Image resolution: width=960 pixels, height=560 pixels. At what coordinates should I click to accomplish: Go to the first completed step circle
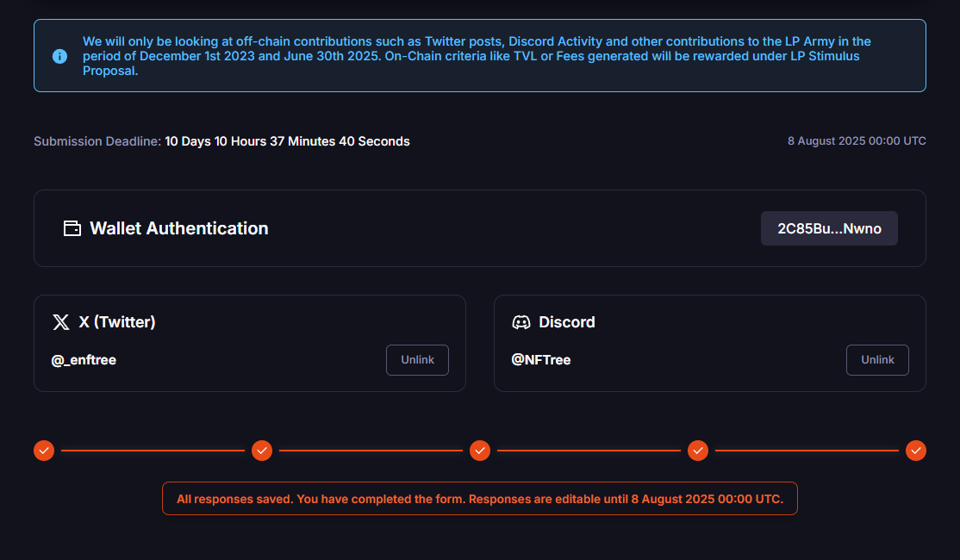click(44, 451)
